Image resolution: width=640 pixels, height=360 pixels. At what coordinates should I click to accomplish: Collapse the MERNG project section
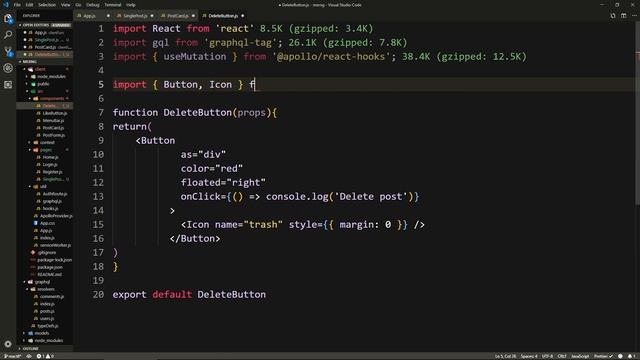point(45,62)
